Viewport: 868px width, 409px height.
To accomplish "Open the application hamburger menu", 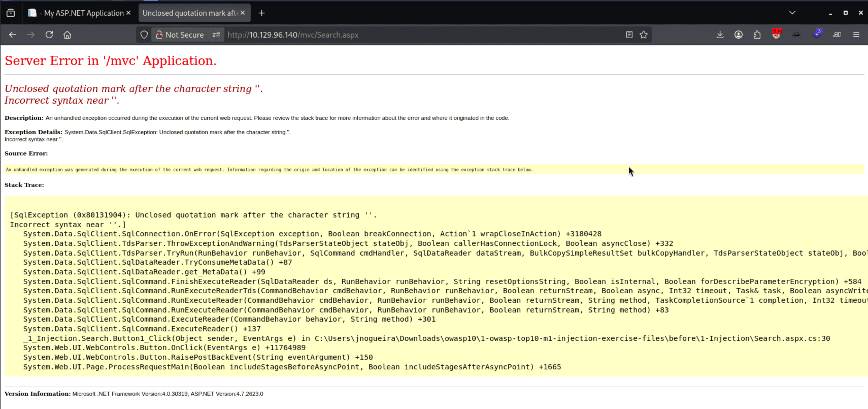I will [856, 35].
